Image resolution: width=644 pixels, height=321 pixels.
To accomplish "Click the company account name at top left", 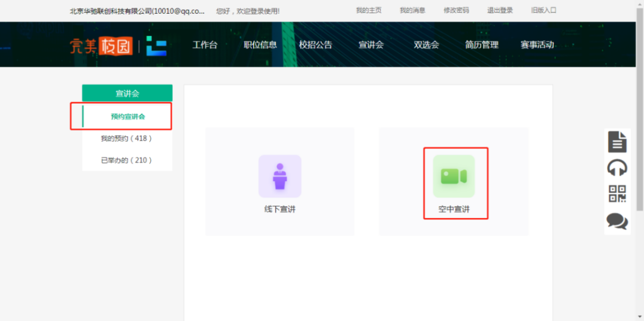I will click(137, 11).
